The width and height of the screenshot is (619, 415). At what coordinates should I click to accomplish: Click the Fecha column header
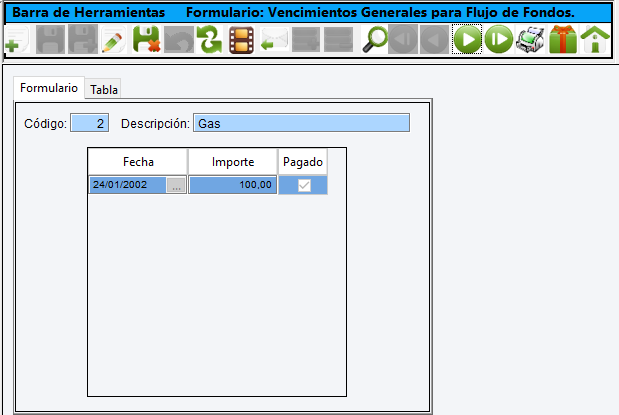tap(138, 161)
